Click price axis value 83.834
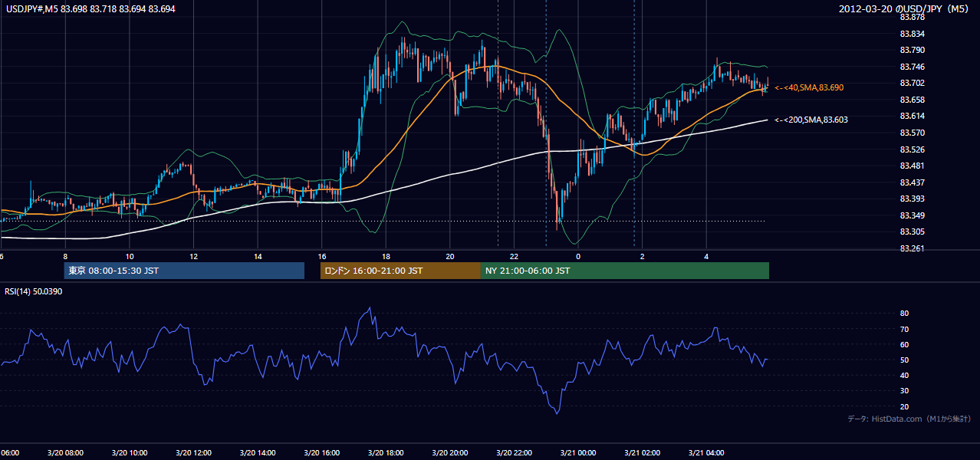 (x=912, y=34)
